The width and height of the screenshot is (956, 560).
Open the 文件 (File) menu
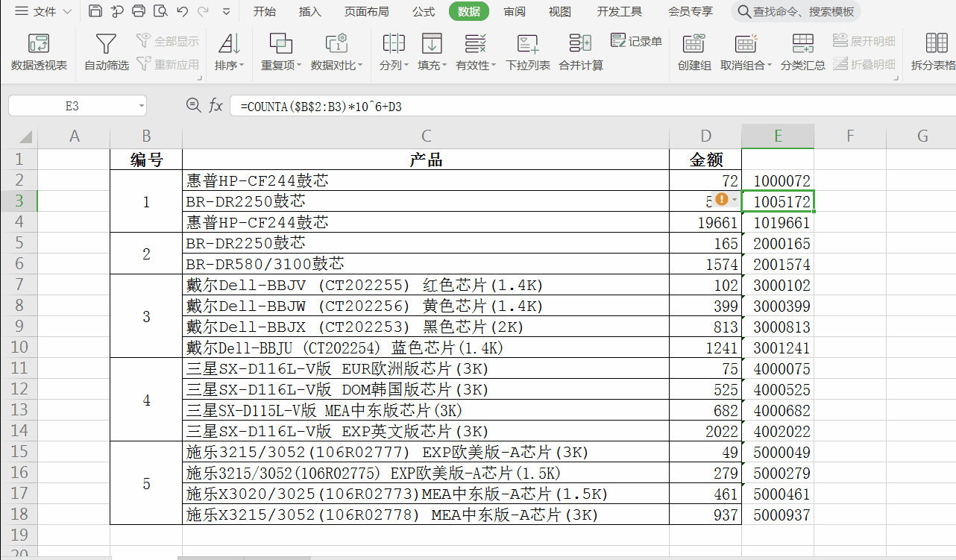point(41,11)
